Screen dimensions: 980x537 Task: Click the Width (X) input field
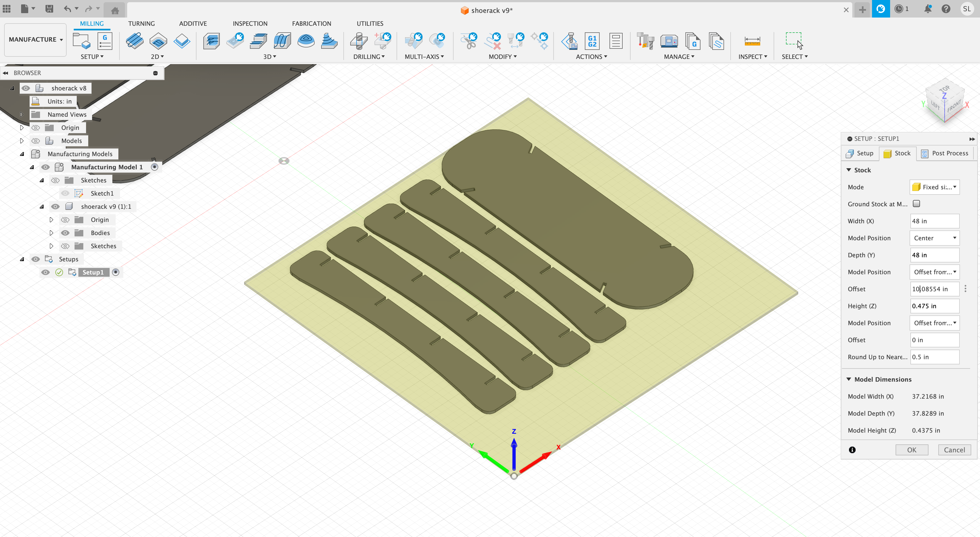[x=934, y=221]
